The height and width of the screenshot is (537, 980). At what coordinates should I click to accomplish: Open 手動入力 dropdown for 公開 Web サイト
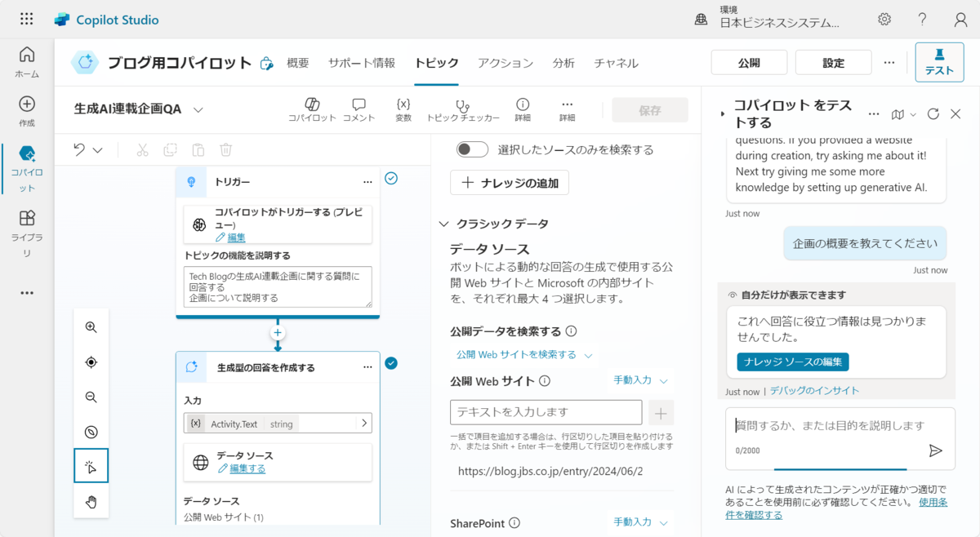[x=641, y=380]
